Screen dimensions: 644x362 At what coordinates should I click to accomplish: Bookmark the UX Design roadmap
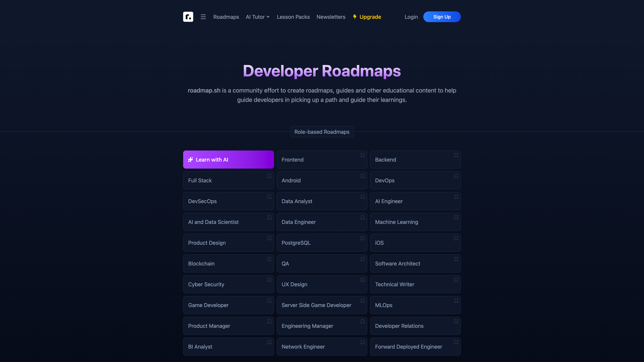click(362, 280)
